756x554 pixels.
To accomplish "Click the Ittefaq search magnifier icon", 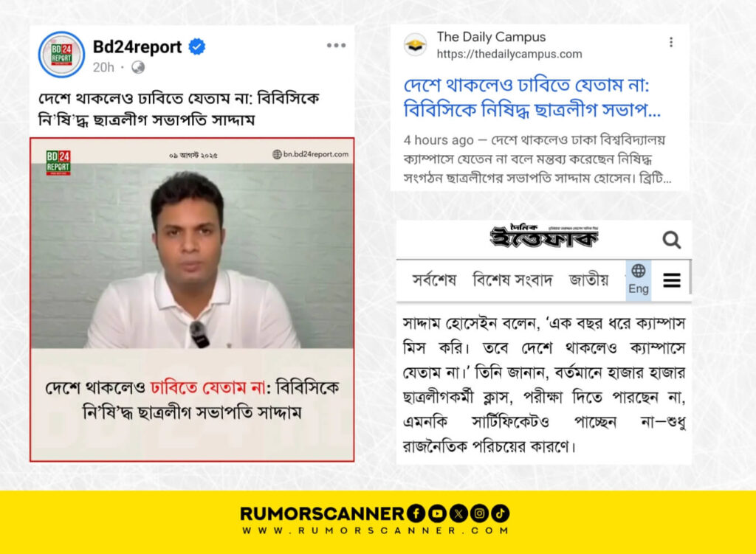I will (x=671, y=240).
